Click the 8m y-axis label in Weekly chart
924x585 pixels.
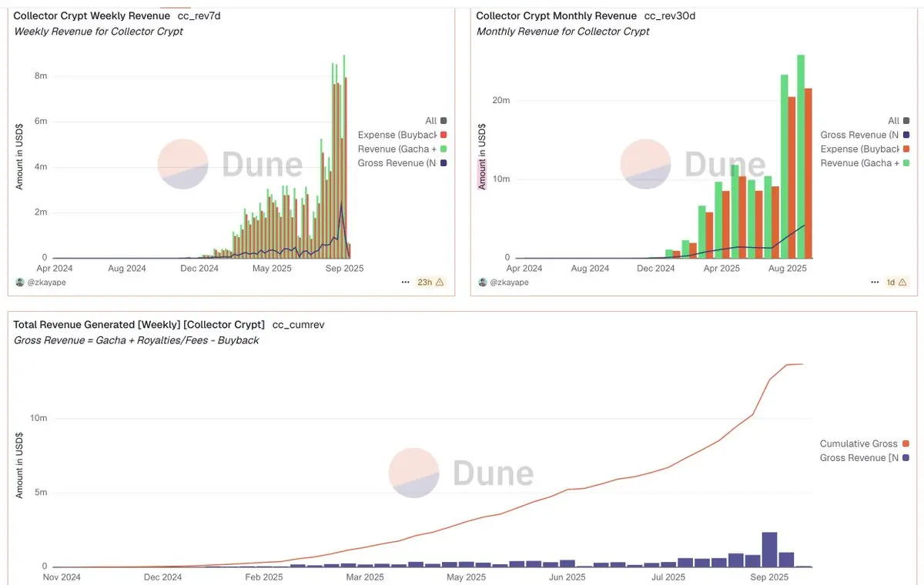pyautogui.click(x=40, y=76)
